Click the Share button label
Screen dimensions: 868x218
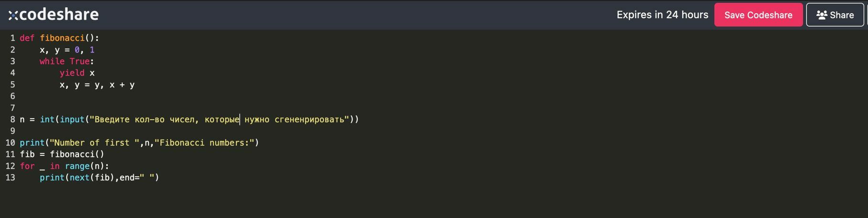[x=842, y=15]
